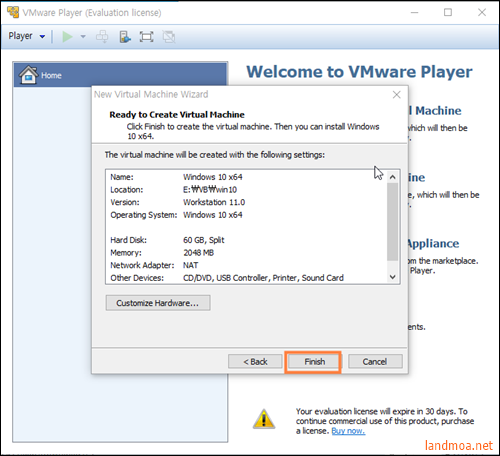
Task: Expand the power options dropdown arrow
Action: coord(83,37)
